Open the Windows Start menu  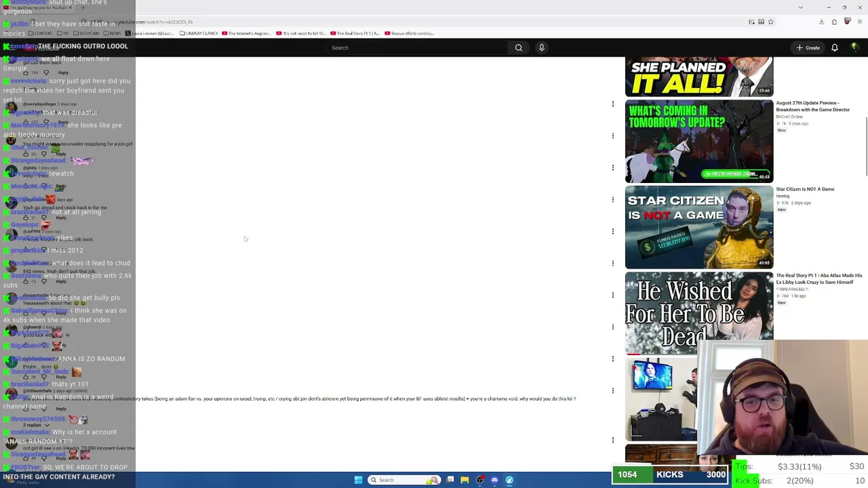(x=358, y=480)
